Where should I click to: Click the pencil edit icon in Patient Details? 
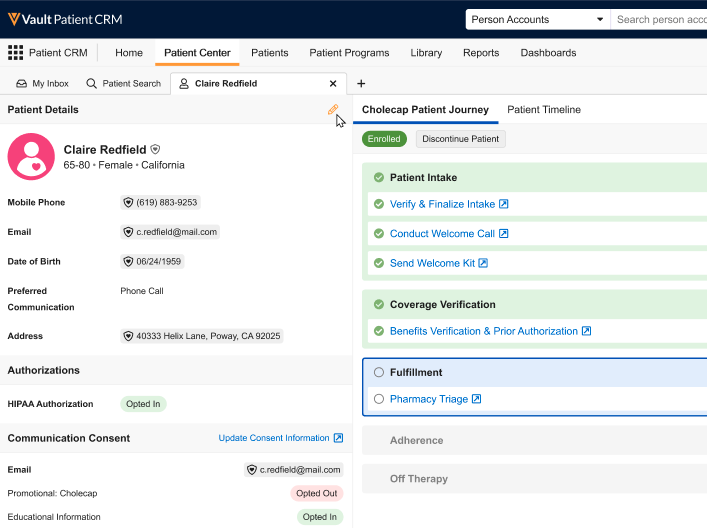[x=333, y=110]
